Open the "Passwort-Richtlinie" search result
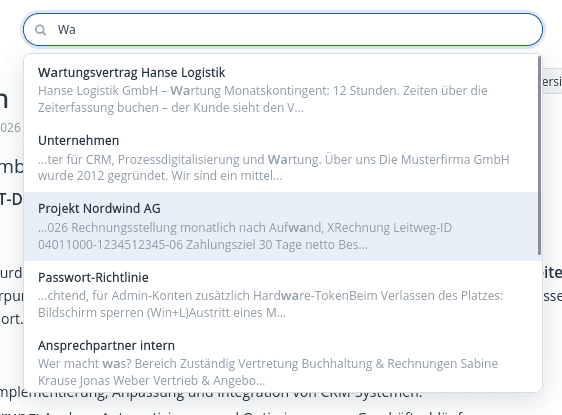 point(281,295)
